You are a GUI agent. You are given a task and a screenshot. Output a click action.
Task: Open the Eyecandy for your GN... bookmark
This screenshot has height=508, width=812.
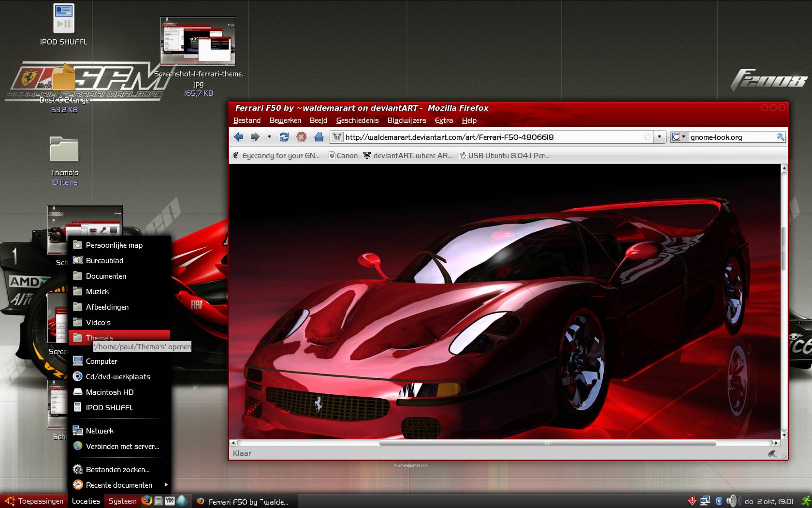(276, 156)
